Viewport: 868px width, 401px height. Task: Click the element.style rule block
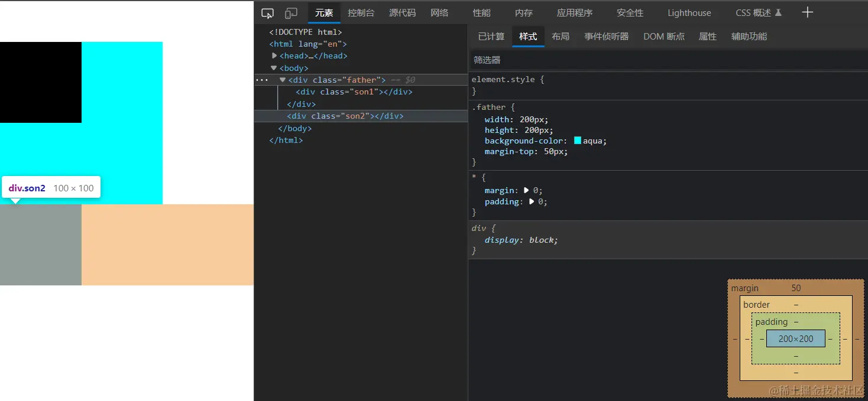(x=668, y=85)
